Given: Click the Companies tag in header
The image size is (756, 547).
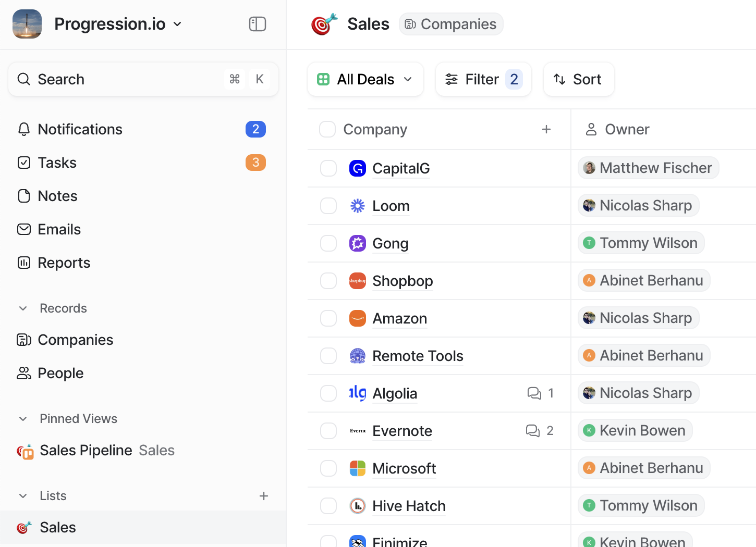Looking at the screenshot, I should [451, 24].
